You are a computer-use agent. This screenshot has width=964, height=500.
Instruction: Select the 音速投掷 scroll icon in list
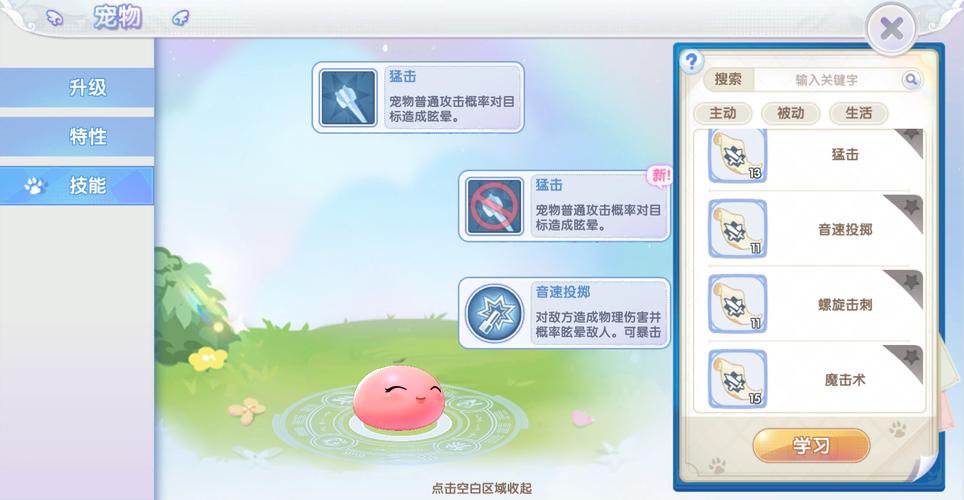[x=738, y=229]
